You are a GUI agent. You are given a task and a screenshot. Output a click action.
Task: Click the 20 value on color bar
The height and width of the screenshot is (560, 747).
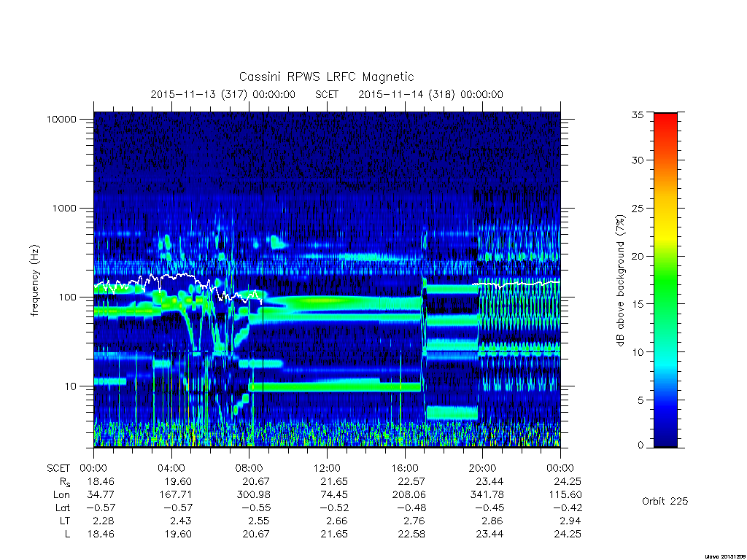(638, 256)
